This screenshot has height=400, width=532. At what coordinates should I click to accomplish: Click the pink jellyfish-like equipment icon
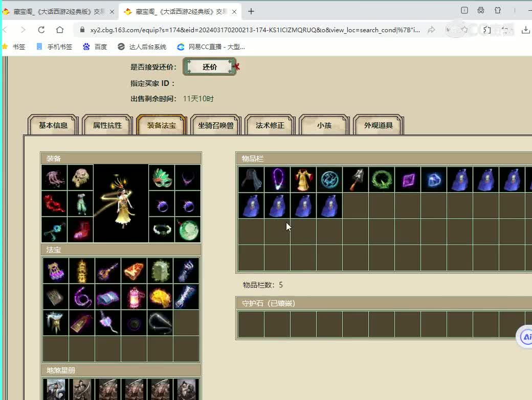[54, 177]
